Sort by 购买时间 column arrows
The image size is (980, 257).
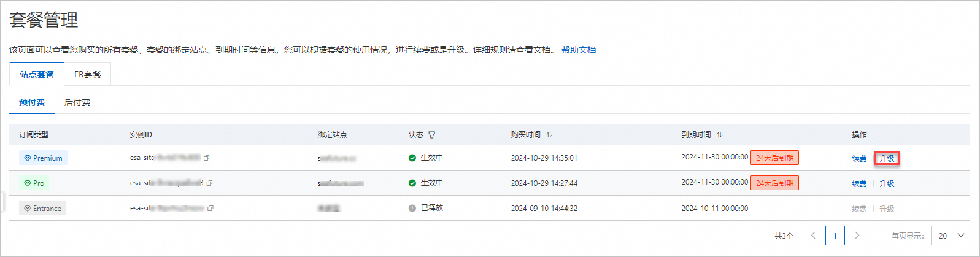[549, 135]
